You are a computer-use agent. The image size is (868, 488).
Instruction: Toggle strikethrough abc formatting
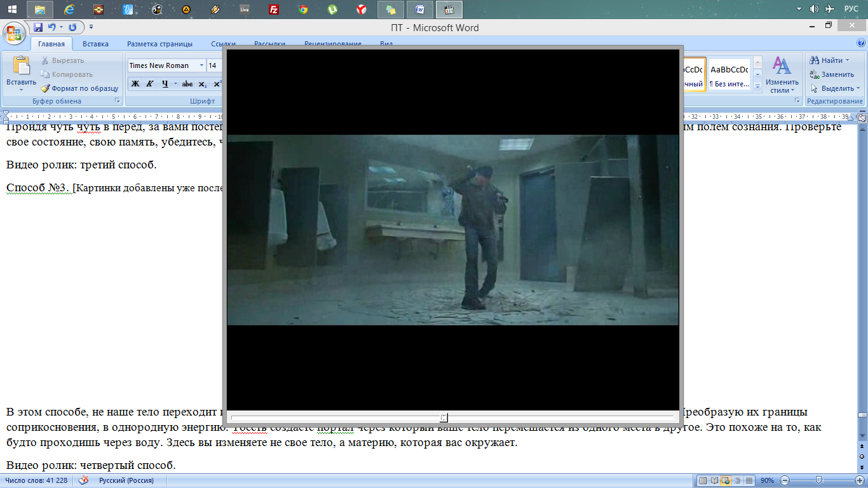click(187, 84)
